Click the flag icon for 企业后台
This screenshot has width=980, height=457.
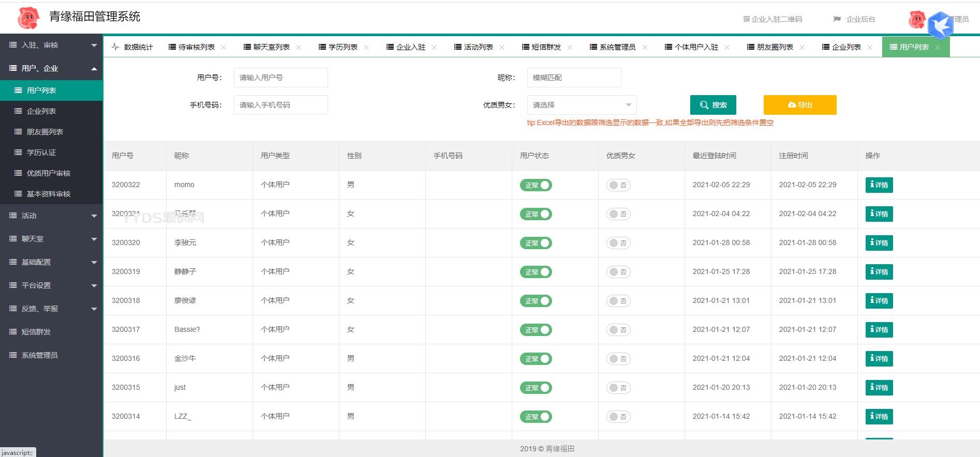click(837, 19)
